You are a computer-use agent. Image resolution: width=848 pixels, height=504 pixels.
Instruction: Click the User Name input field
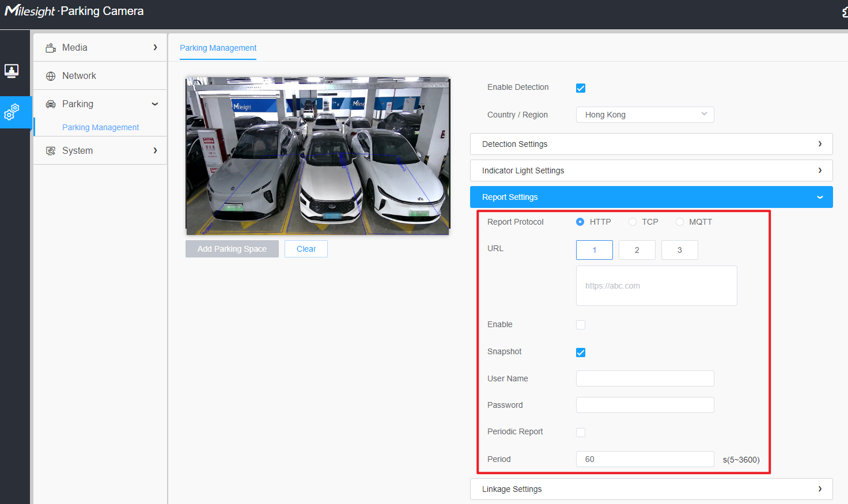(x=645, y=378)
